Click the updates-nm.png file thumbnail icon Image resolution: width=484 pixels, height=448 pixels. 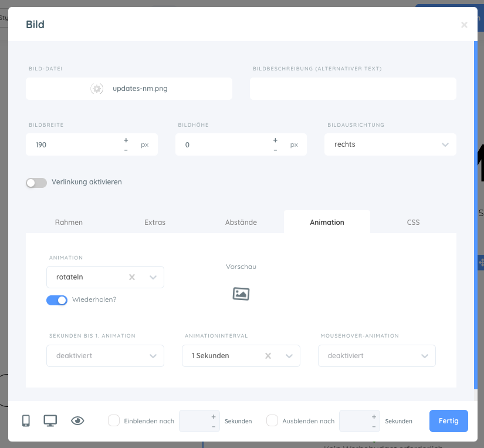tap(97, 89)
